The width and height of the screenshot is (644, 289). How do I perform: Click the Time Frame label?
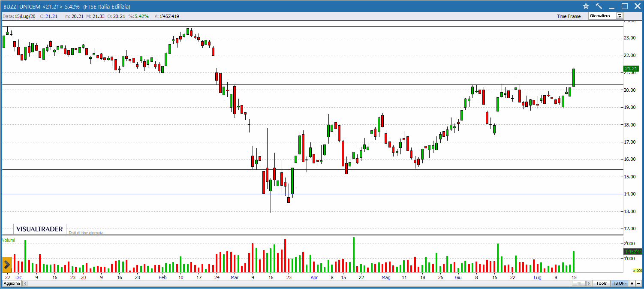coord(569,16)
